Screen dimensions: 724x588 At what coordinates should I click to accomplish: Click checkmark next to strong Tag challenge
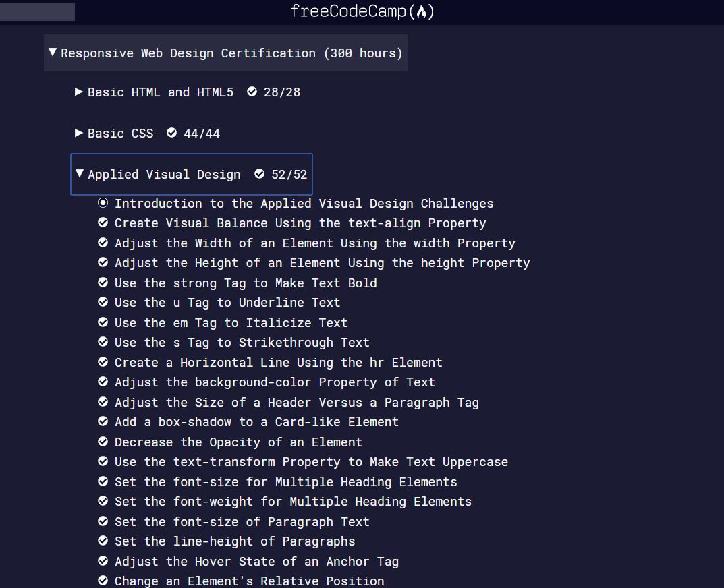click(103, 282)
